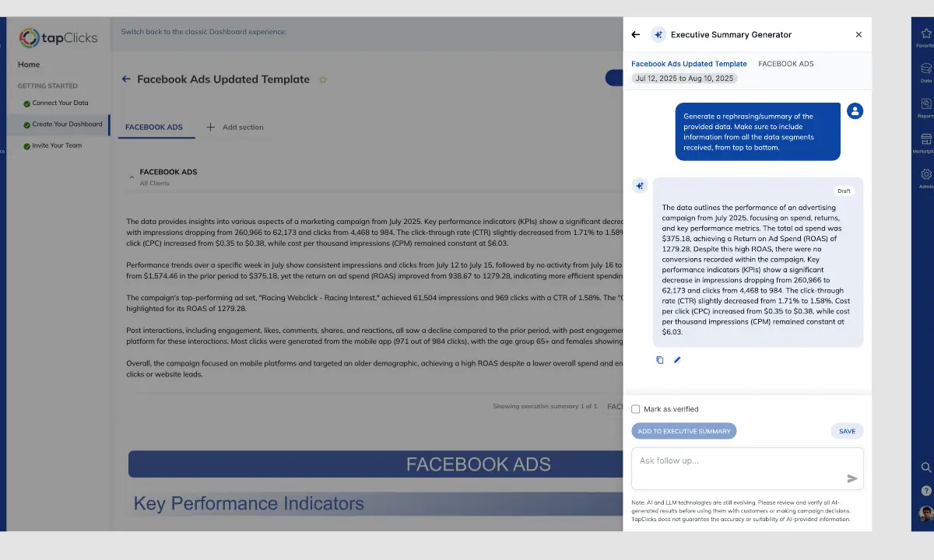Viewport: 934px width, 560px height.
Task: Click the plus icon for Add section
Action: click(210, 127)
